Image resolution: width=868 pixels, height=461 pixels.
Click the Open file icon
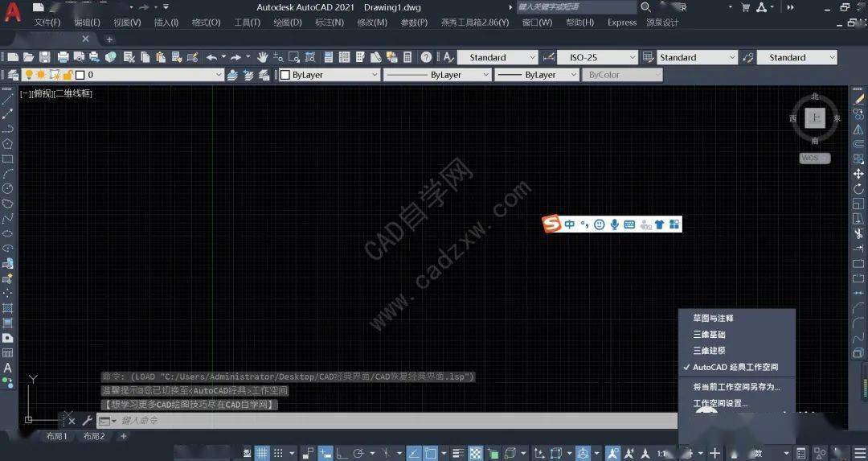click(29, 57)
